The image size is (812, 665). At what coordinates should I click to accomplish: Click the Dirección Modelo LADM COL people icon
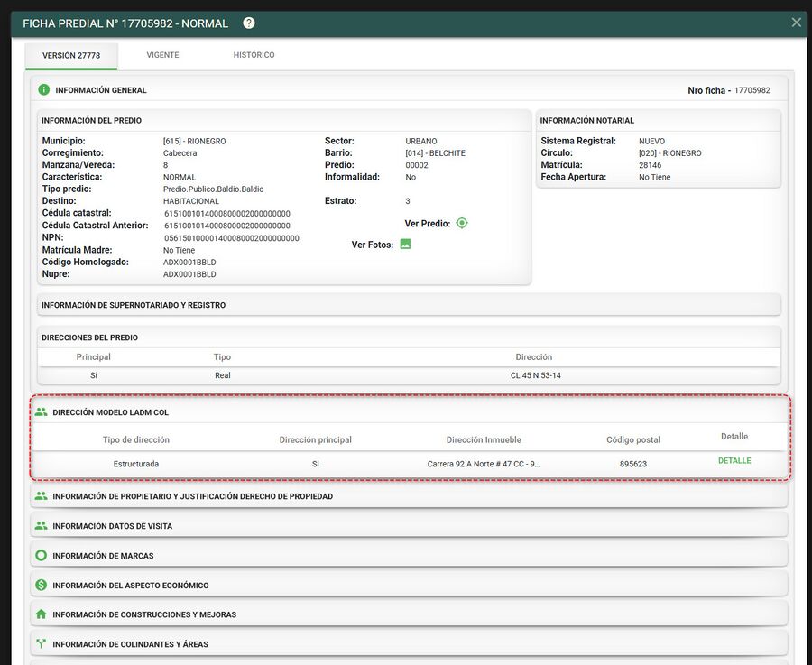[41, 412]
